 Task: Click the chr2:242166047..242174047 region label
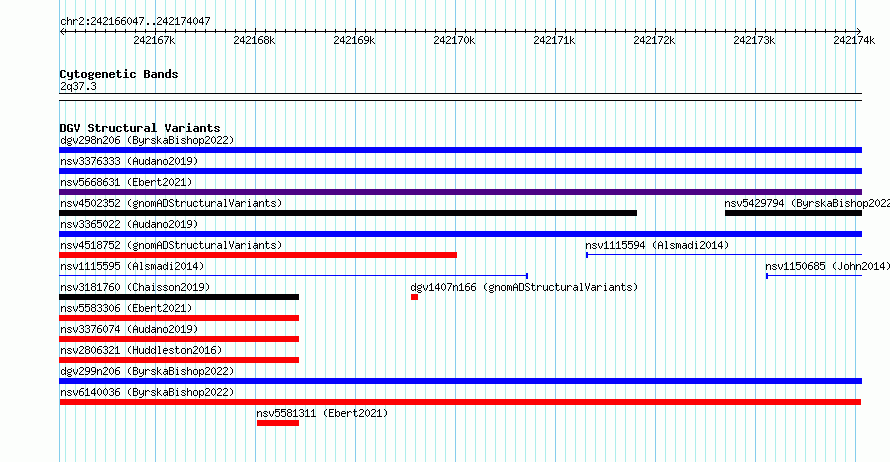pyautogui.click(x=135, y=21)
